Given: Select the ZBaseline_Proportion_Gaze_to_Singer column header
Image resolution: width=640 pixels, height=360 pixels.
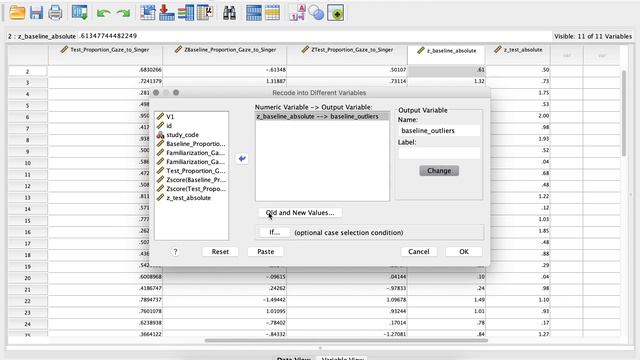Looking at the screenshot, I should point(224,55).
